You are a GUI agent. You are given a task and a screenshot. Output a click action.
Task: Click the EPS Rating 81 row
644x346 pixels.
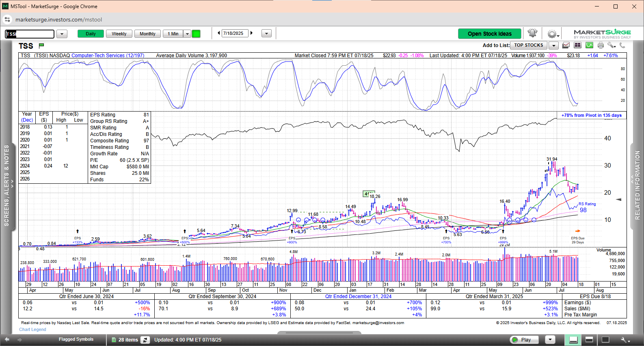click(x=119, y=115)
